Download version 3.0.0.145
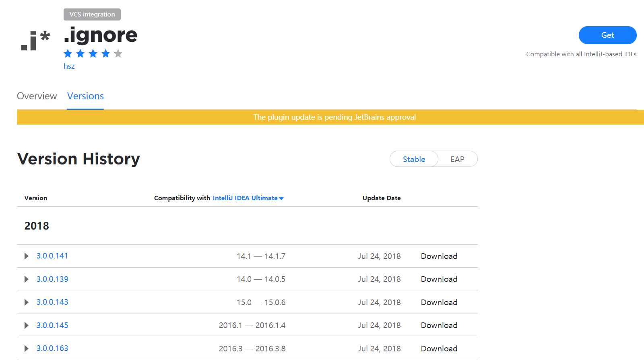644x361 pixels. (x=439, y=325)
